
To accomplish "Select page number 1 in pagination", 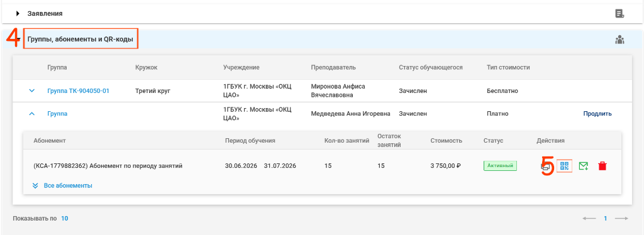I will pos(605,219).
